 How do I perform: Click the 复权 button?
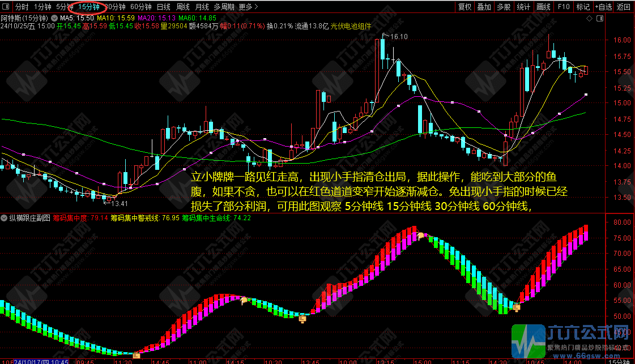(464, 7)
